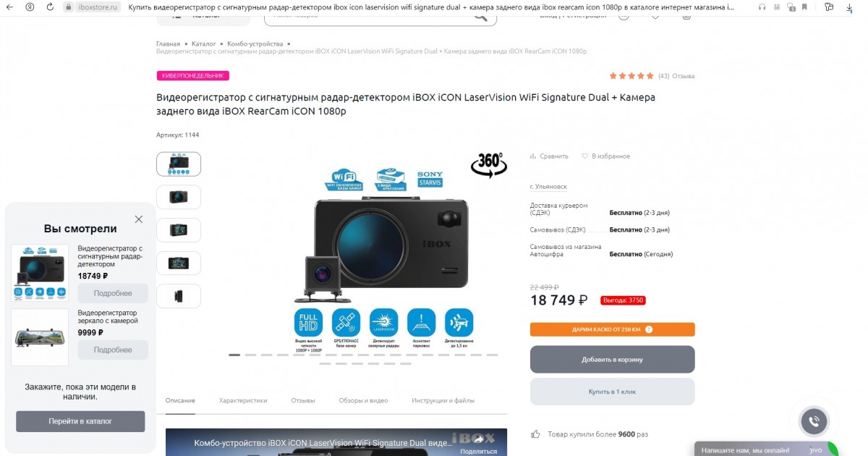Go back using the browser arrow
This screenshot has width=868, height=456.
[x=9, y=7]
